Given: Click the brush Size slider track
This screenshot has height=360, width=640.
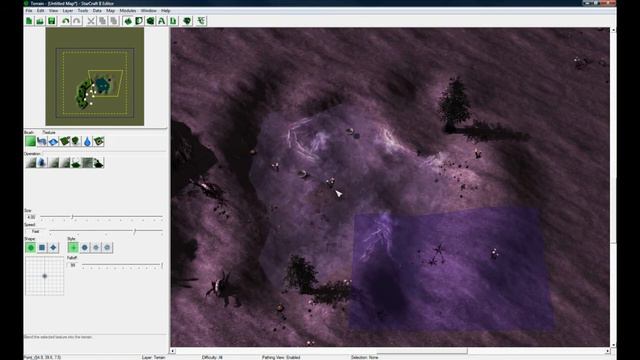Looking at the screenshot, I should [101, 217].
